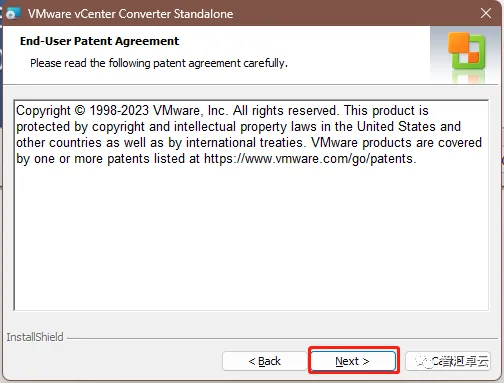Click the © copyright symbol in agreement
Image resolution: width=504 pixels, height=383 pixels.
point(80,110)
